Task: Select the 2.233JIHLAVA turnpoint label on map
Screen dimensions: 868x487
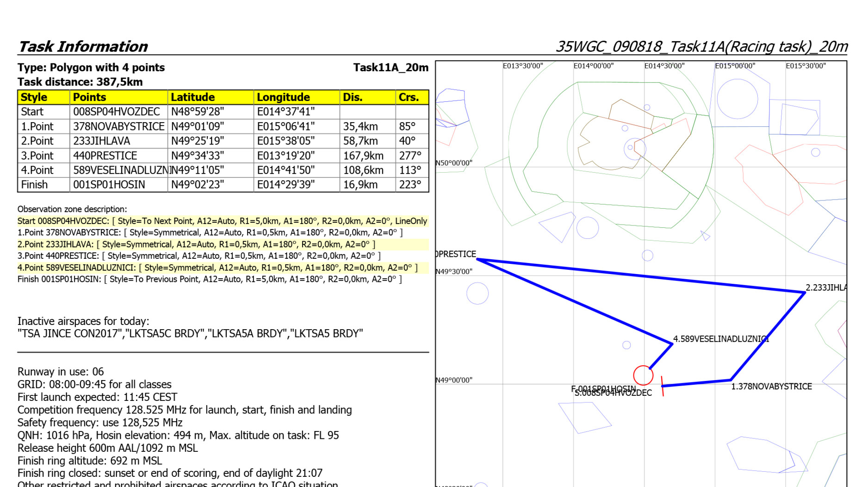Action: (x=826, y=287)
